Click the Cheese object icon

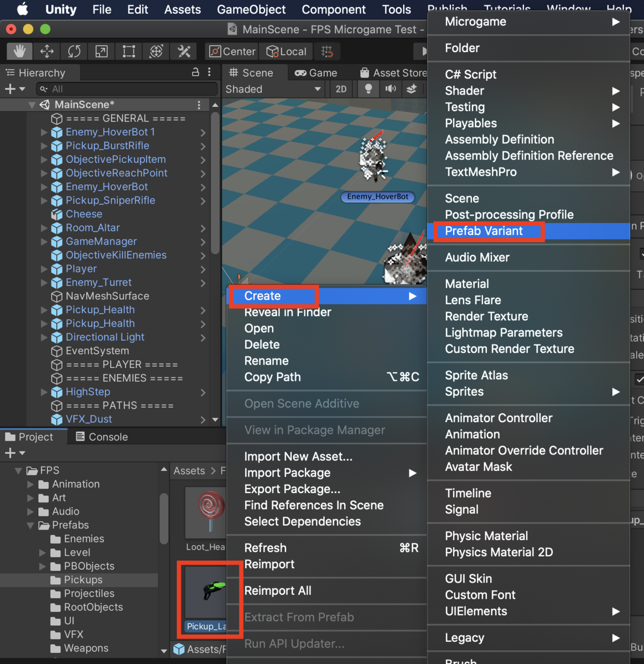pos(56,214)
